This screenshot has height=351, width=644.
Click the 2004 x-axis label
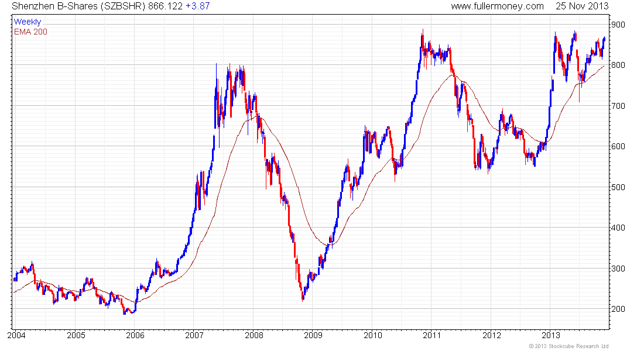[16, 335]
